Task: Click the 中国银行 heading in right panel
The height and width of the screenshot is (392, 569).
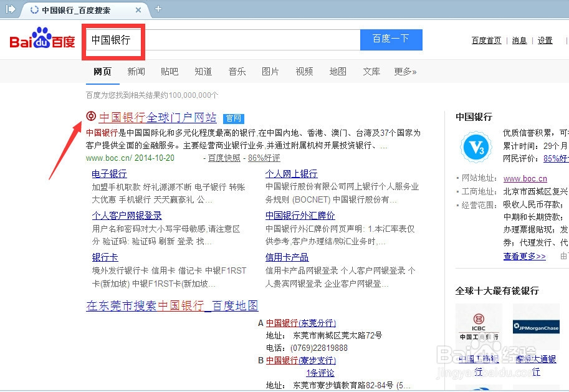Action: [474, 117]
